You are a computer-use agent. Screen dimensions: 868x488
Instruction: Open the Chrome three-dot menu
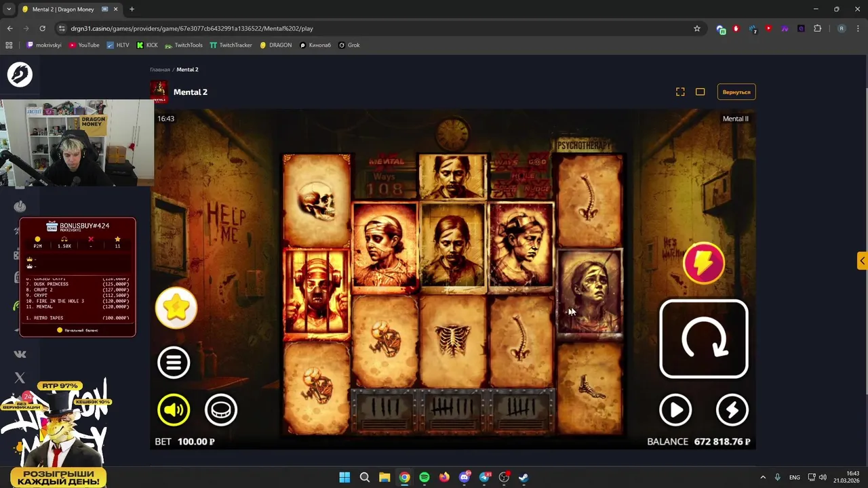(858, 28)
